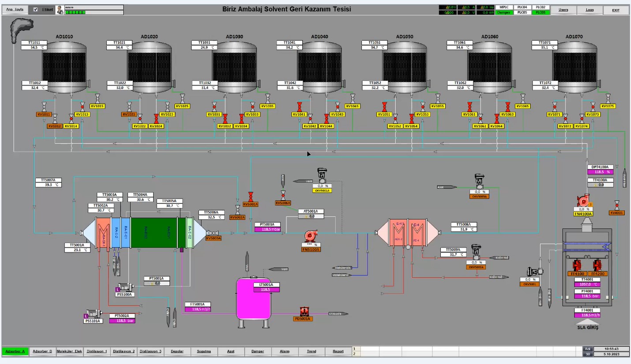The width and height of the screenshot is (631, 364).
Task: Click the KV4001 valve icon
Action: pos(616,205)
